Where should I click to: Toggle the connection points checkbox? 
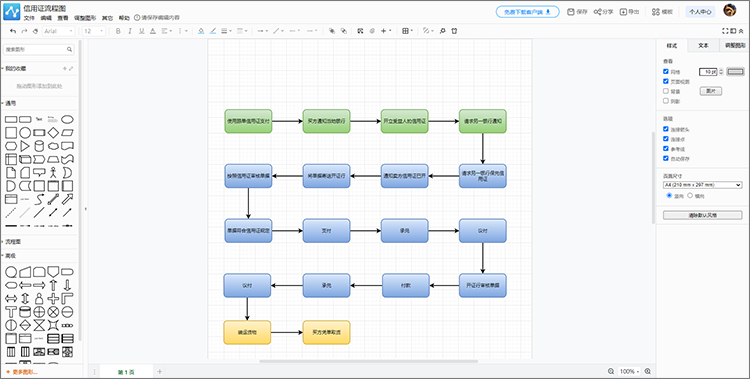coord(666,139)
